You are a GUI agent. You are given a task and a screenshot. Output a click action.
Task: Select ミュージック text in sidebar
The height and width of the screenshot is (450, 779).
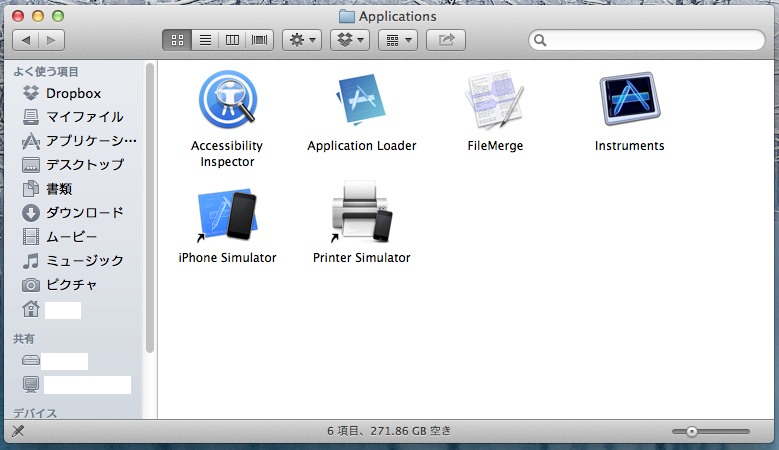(84, 260)
